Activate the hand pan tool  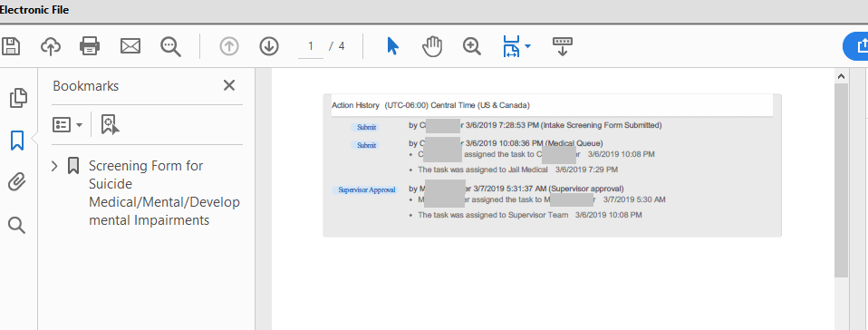432,46
